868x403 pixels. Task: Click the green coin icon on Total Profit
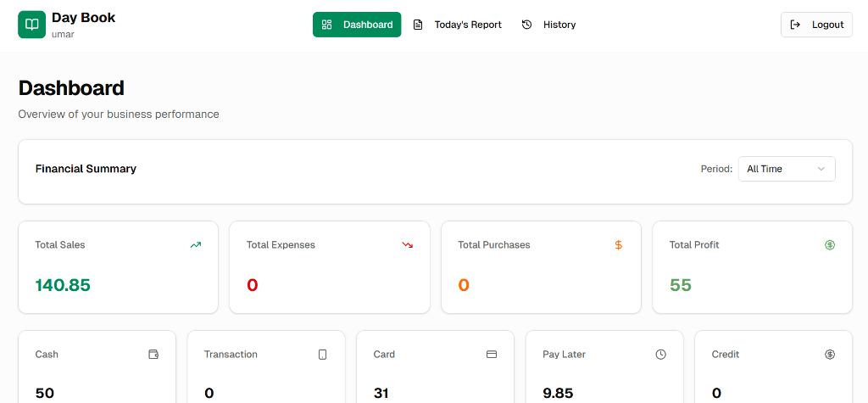(830, 245)
